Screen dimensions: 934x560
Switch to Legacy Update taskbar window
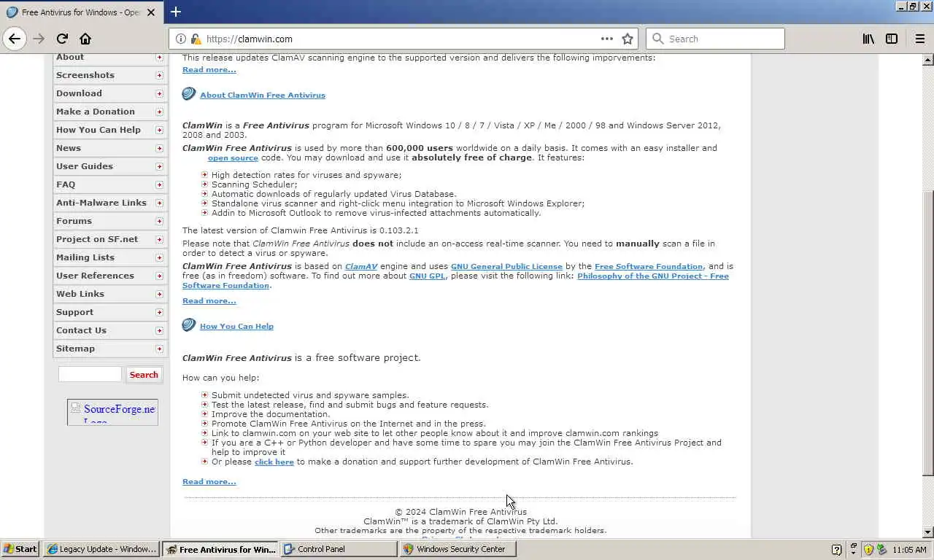coord(101,549)
